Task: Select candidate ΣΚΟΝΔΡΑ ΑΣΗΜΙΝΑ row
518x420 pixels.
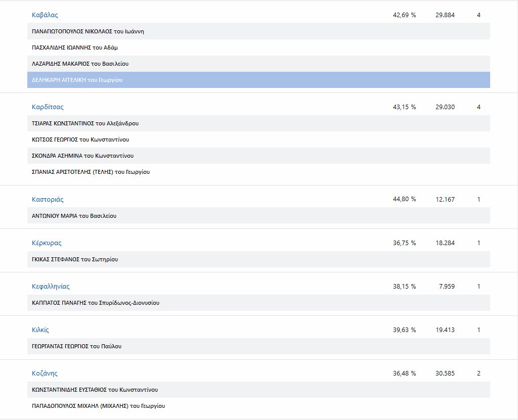Action: click(82, 156)
